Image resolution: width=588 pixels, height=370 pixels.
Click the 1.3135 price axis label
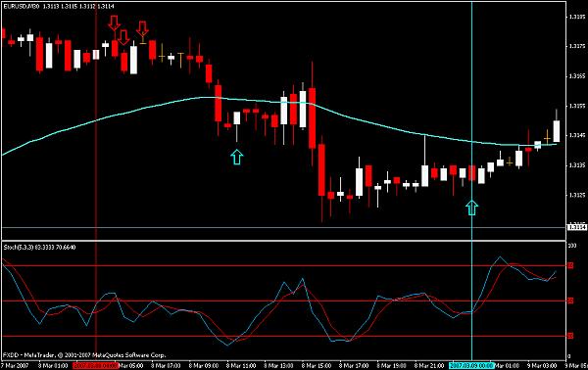pyautogui.click(x=577, y=165)
